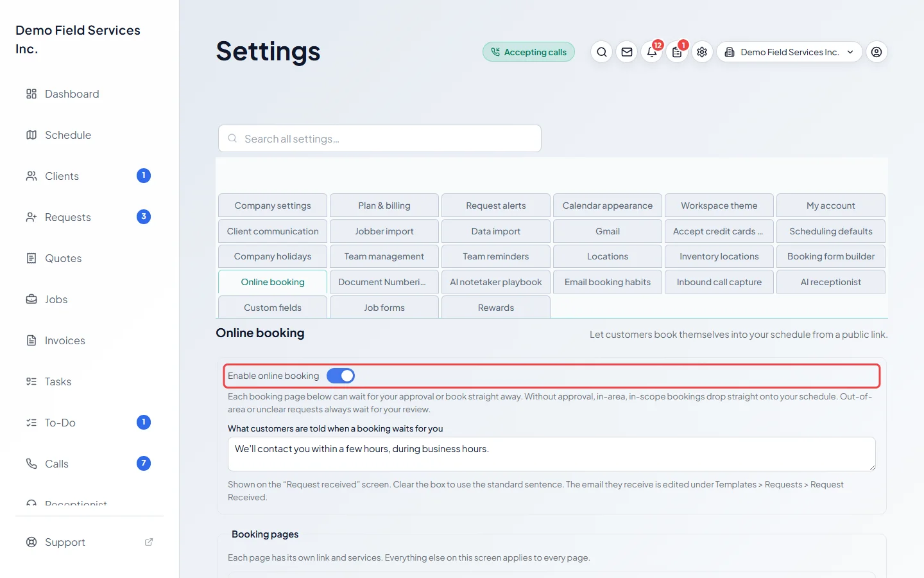Click the Quotes document icon
This screenshot has height=578, width=924.
[31, 258]
